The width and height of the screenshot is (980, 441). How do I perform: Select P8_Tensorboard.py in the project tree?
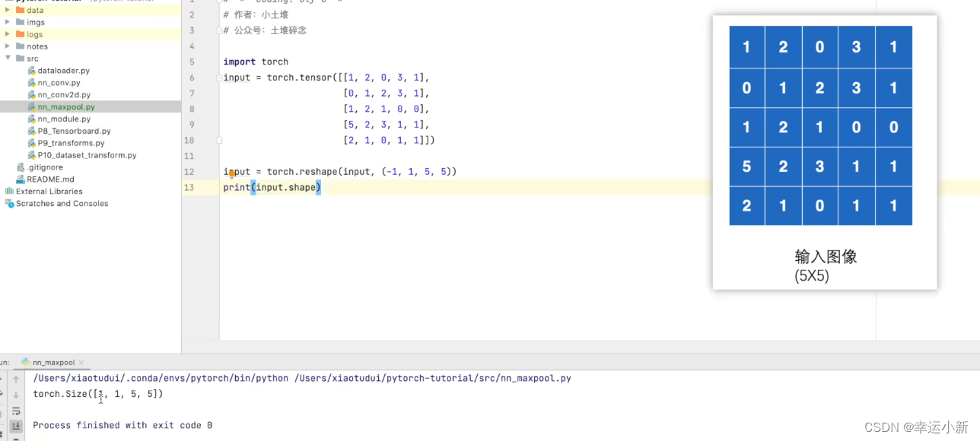tap(75, 132)
